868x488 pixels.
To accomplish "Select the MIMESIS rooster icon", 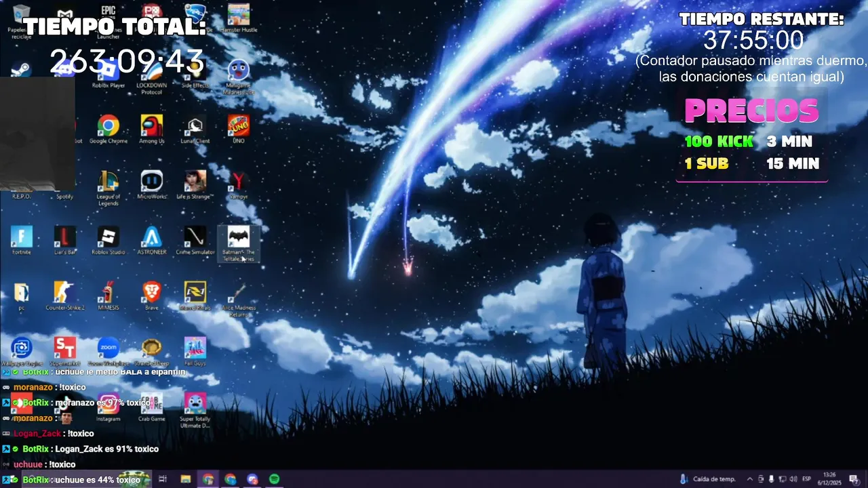I will [108, 296].
